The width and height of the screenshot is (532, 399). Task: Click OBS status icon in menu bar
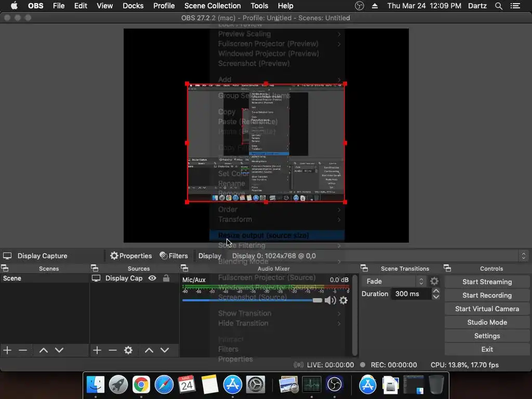coord(360,6)
